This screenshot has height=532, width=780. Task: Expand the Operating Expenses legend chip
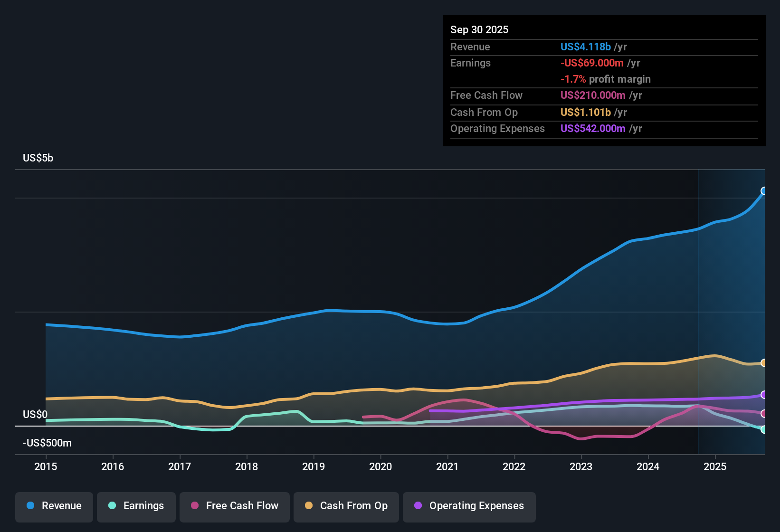pyautogui.click(x=469, y=506)
